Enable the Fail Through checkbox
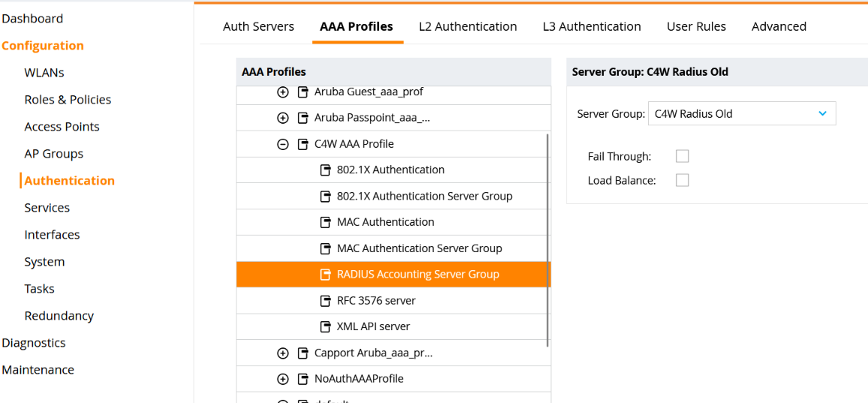The width and height of the screenshot is (868, 403). [x=682, y=156]
